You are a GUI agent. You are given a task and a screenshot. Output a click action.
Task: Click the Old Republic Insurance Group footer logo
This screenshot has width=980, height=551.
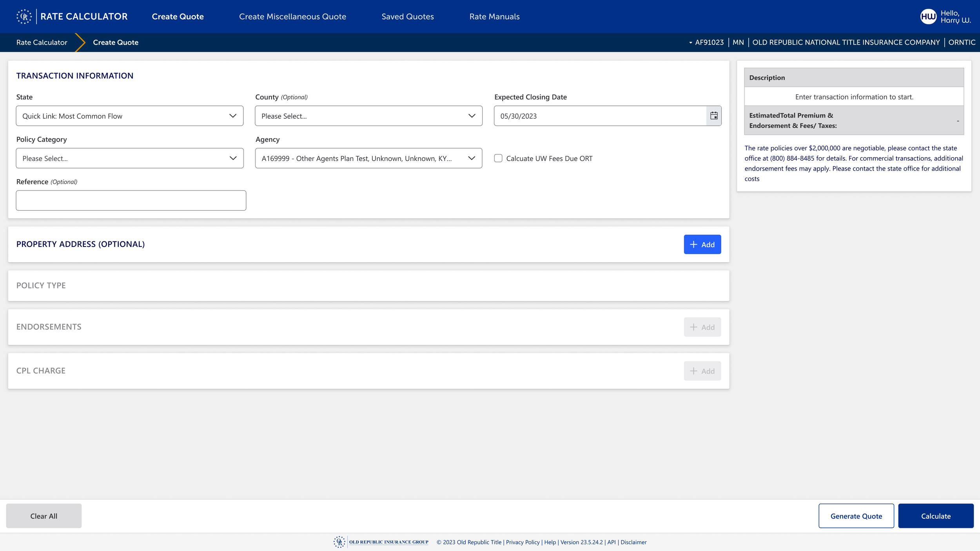point(381,542)
